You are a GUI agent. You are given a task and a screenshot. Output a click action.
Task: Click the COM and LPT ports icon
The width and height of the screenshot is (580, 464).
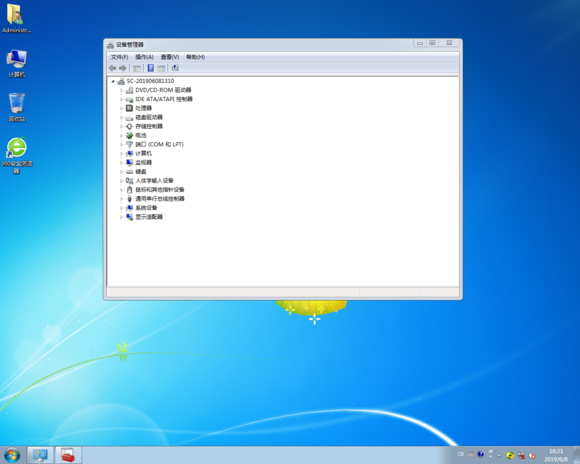pos(129,145)
